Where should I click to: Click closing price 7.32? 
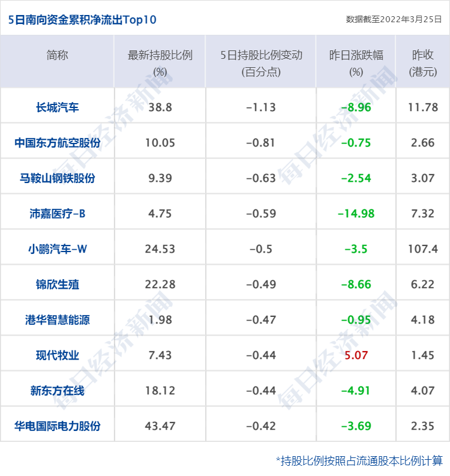click(423, 214)
